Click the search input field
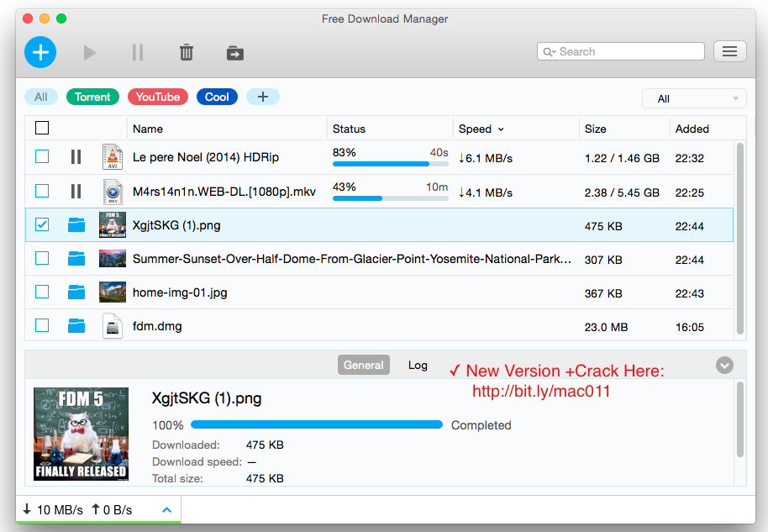Viewport: 768px width, 532px height. (620, 50)
